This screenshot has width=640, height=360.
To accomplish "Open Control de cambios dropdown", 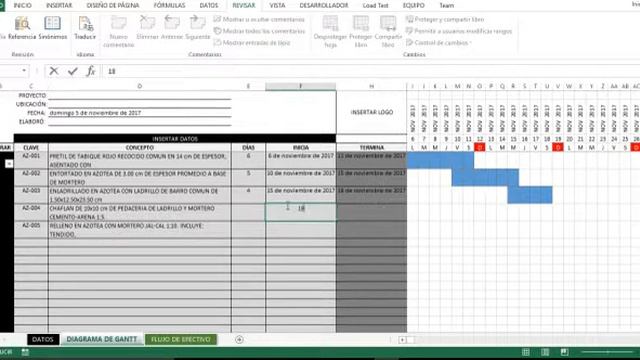I will coord(439,42).
